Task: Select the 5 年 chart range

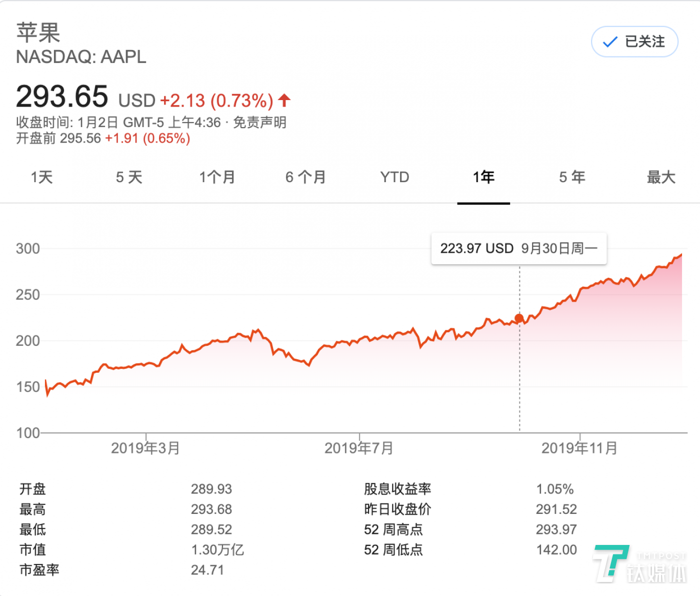Action: pyautogui.click(x=571, y=177)
